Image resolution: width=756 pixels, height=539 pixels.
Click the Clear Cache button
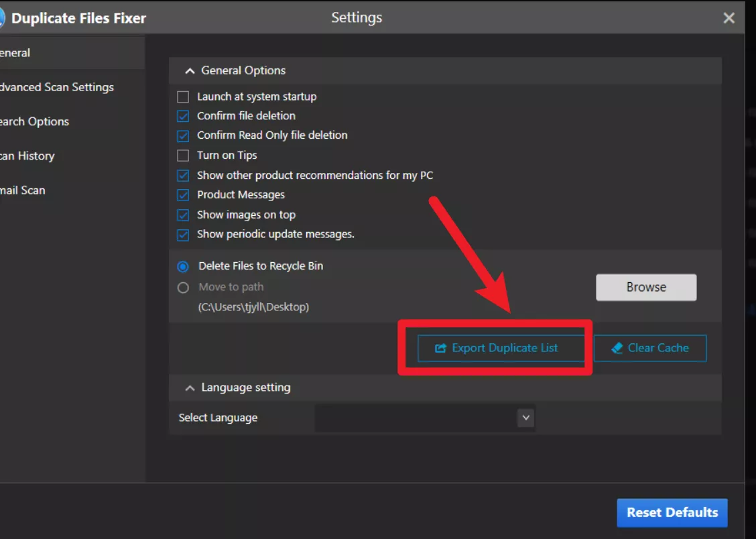tap(650, 348)
